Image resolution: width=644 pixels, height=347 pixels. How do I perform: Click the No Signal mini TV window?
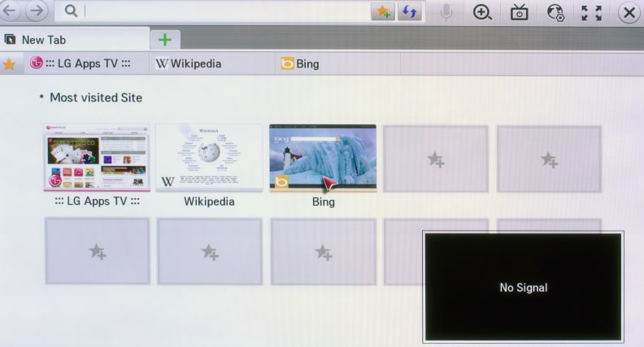523,287
